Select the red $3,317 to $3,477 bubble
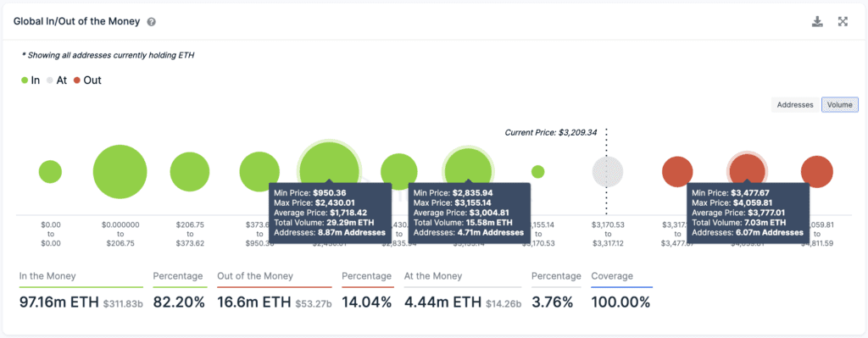 [677, 172]
